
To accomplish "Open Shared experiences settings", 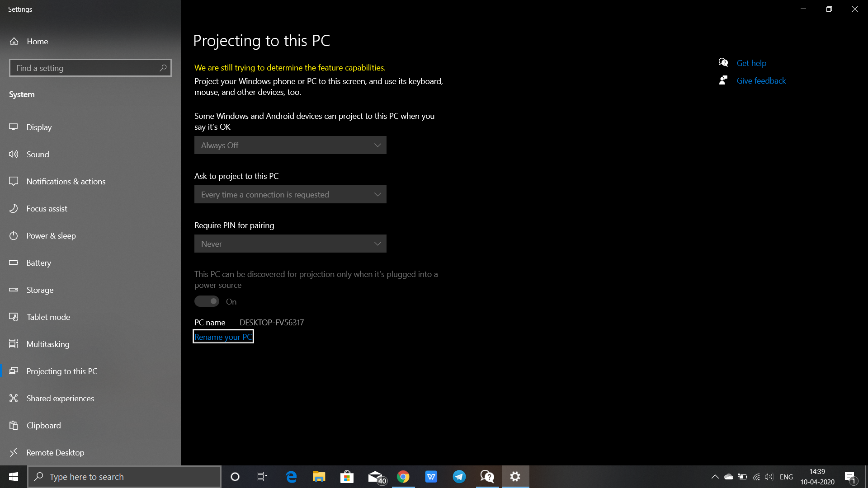I will click(60, 398).
